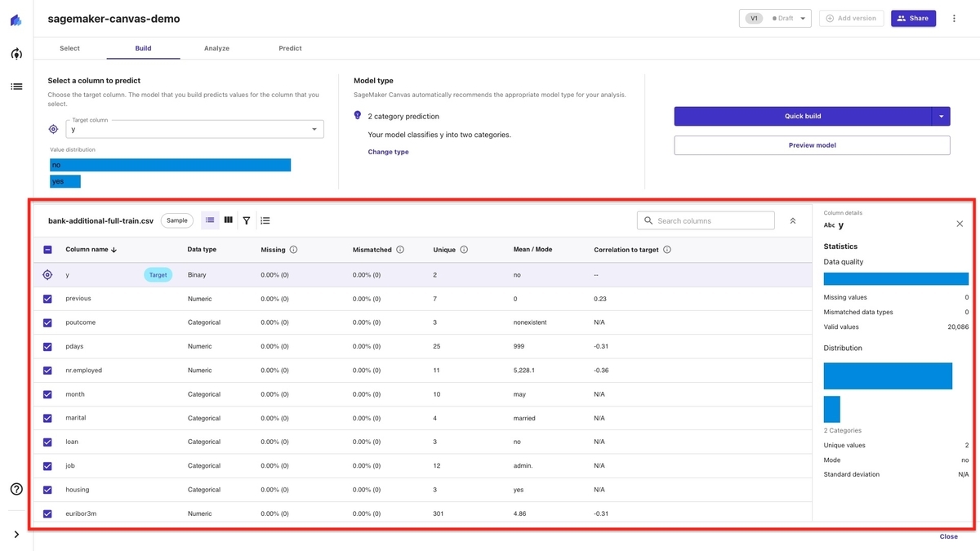Click the lightbulb icon beside 2 category prediction

(x=358, y=116)
